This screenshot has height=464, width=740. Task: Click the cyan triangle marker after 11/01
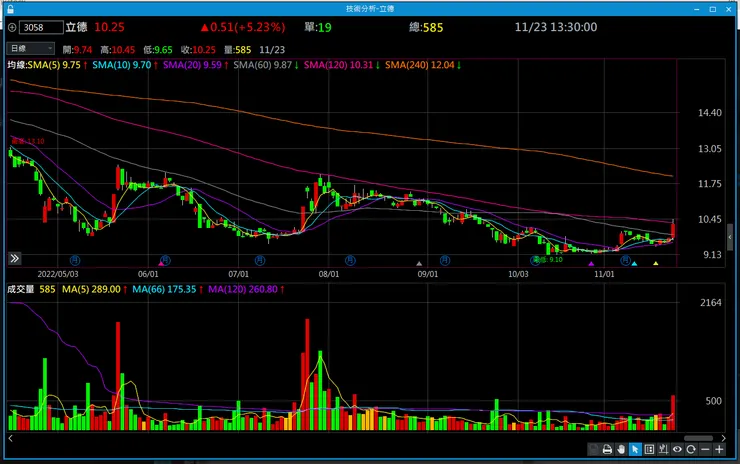634,264
